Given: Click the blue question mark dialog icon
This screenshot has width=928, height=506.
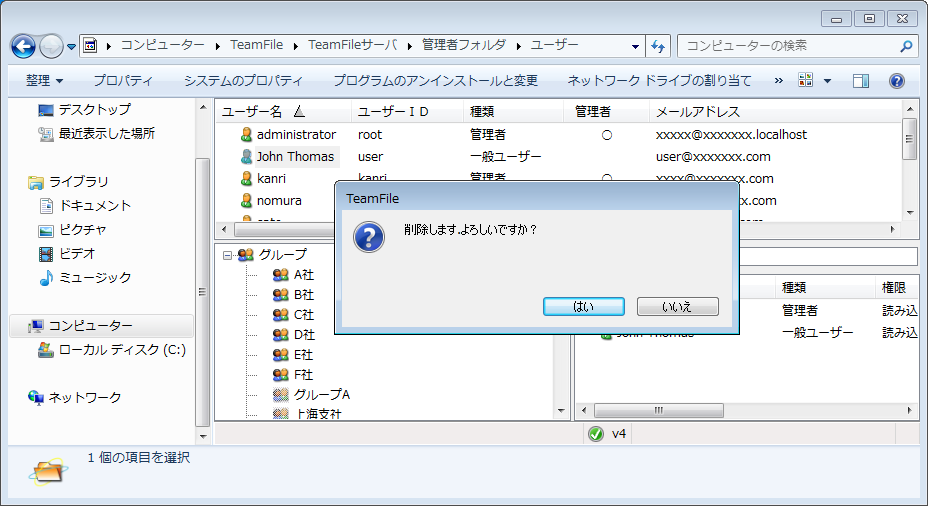Looking at the screenshot, I should point(369,237).
